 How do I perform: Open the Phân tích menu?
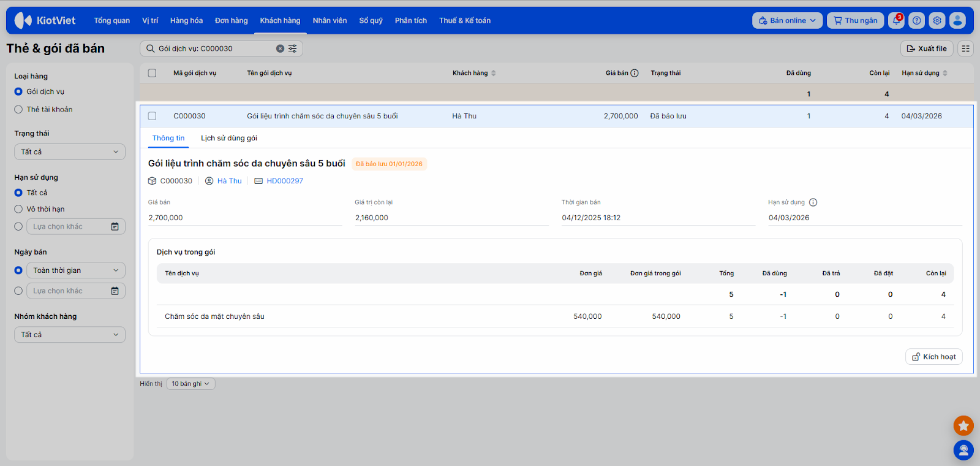411,20
